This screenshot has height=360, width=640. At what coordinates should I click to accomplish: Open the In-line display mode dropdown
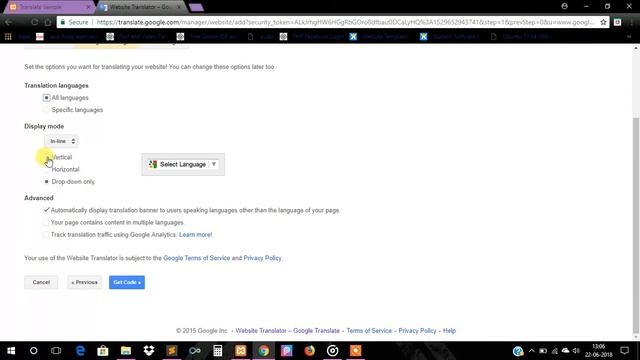tap(61, 141)
